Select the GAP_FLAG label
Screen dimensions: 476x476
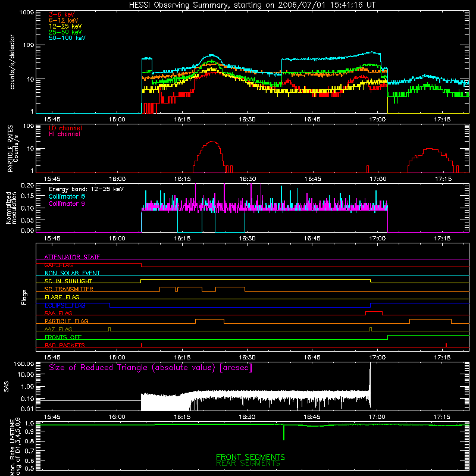click(x=58, y=265)
